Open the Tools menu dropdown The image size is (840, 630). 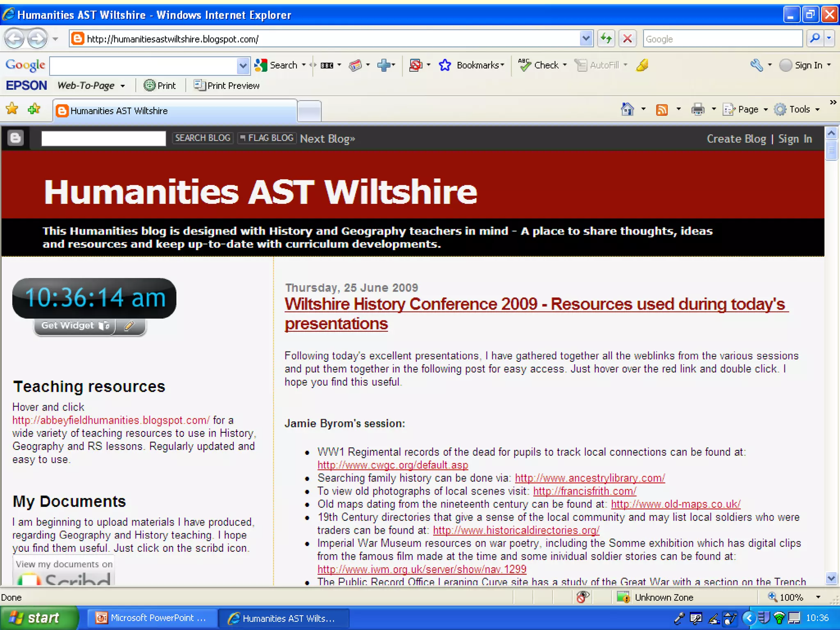[799, 110]
